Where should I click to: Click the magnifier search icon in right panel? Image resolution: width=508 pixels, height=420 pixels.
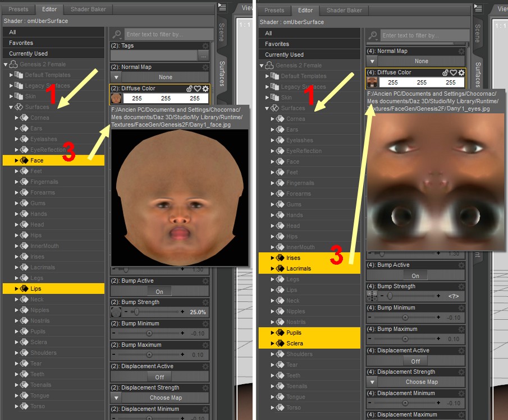373,35
